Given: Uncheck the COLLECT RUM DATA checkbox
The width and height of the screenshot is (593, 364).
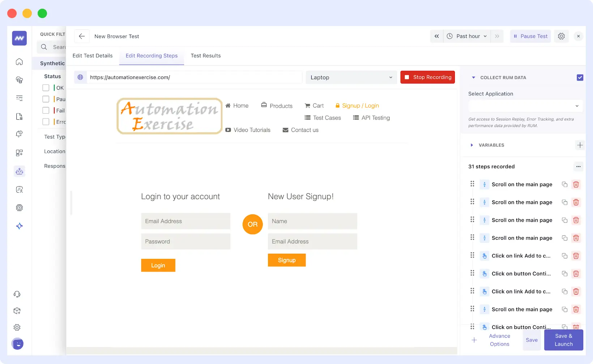Looking at the screenshot, I should click(580, 77).
